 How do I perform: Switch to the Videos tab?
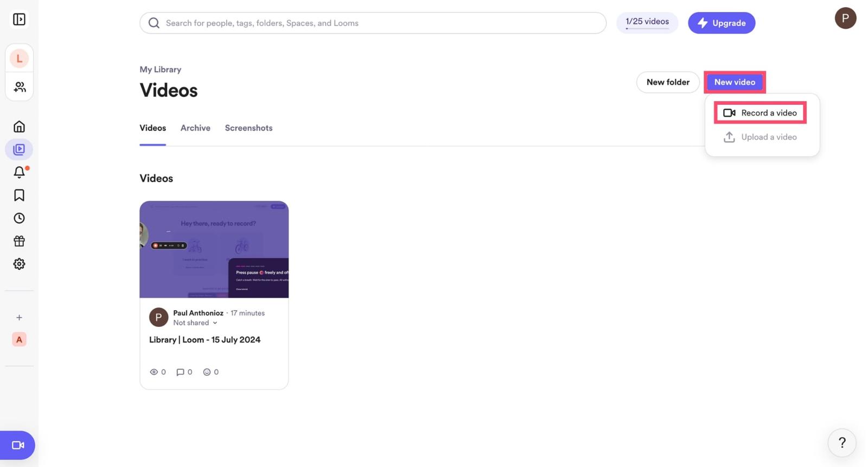tap(152, 128)
